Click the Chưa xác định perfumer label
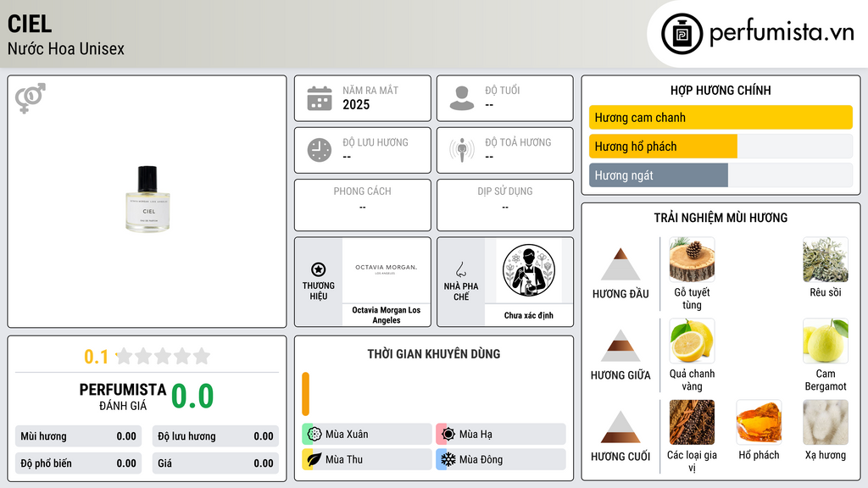868x488 pixels. click(529, 315)
